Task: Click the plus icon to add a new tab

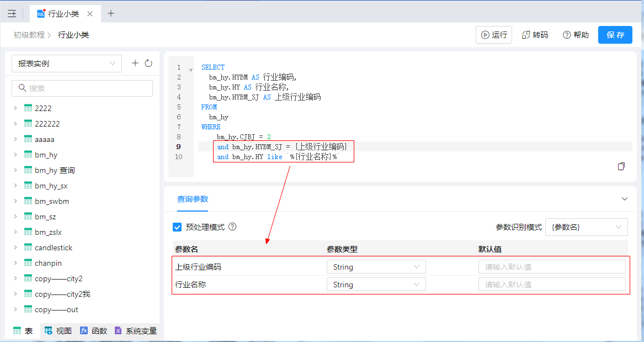Action: pos(111,13)
